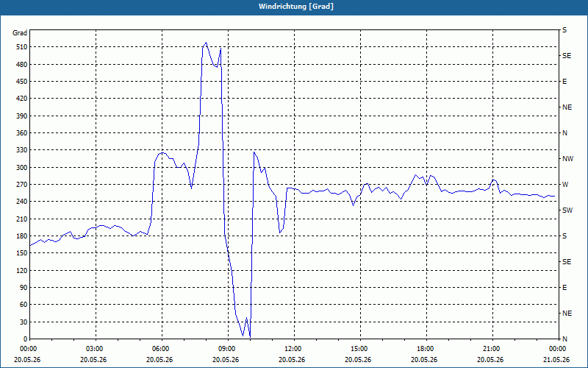Select the 270 degree tick label

[22, 185]
